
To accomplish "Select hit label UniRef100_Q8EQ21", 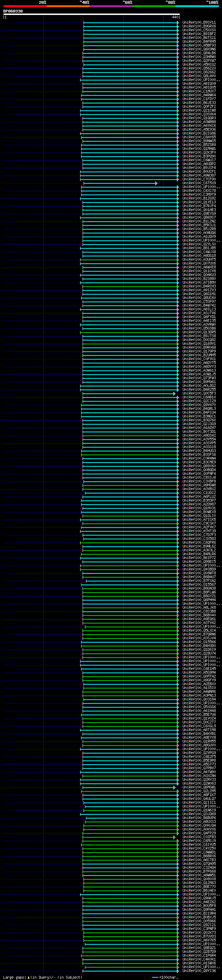I will coord(199,948).
